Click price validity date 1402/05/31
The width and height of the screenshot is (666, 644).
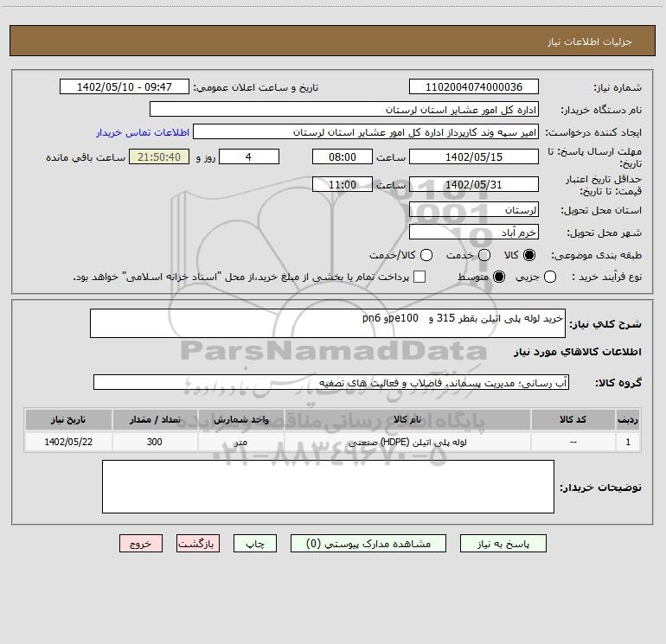474,184
